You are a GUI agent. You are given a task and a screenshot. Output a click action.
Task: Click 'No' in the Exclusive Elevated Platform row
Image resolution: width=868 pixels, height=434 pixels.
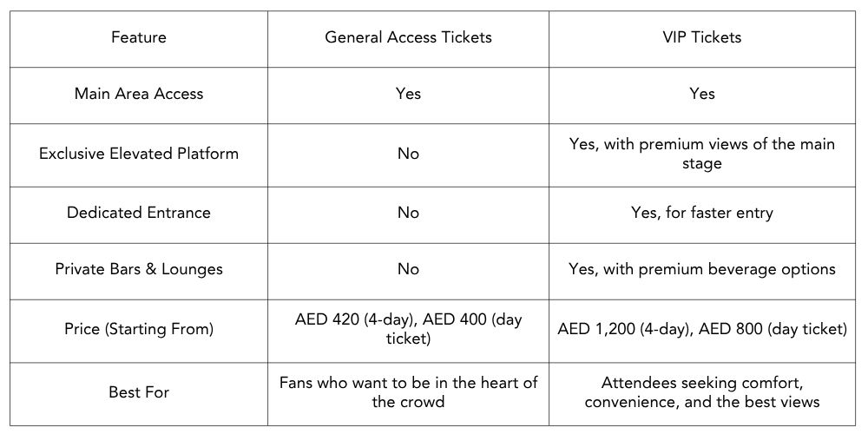coord(408,154)
